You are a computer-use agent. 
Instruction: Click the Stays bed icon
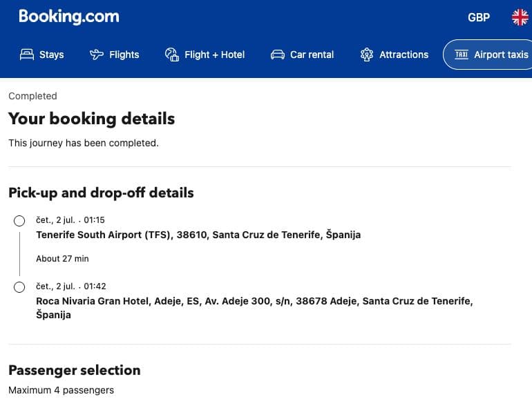[27, 55]
